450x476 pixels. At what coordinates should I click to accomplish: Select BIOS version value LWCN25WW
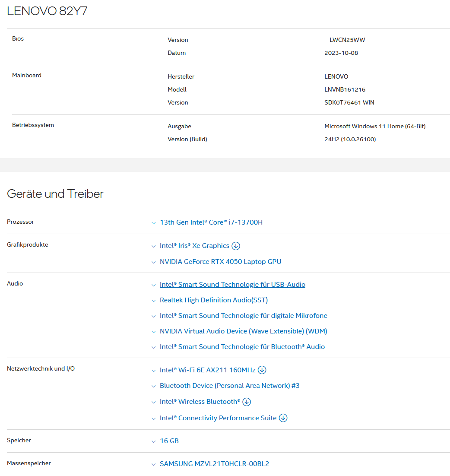(x=348, y=40)
